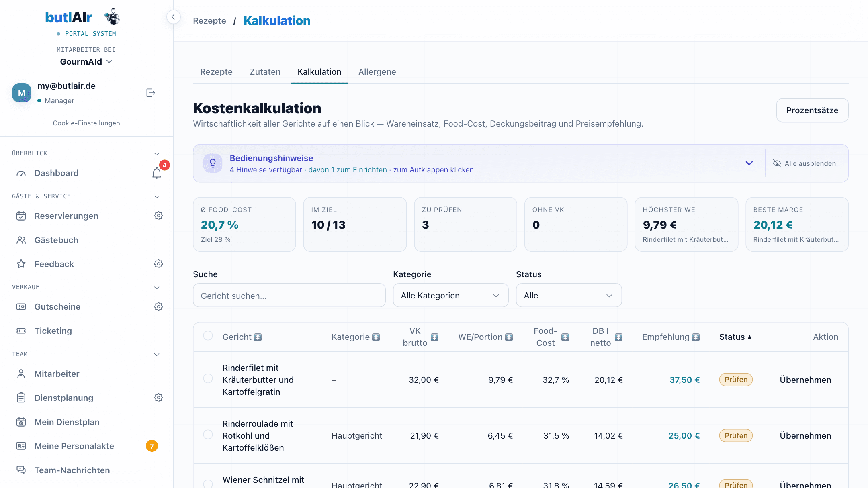The height and width of the screenshot is (488, 868).
Task: Click Übernehmen for Rinderroulade mit Rotkohl
Action: tap(805, 435)
